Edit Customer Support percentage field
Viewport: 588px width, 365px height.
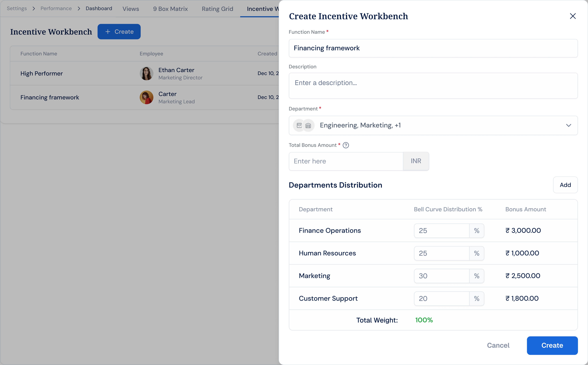point(441,299)
